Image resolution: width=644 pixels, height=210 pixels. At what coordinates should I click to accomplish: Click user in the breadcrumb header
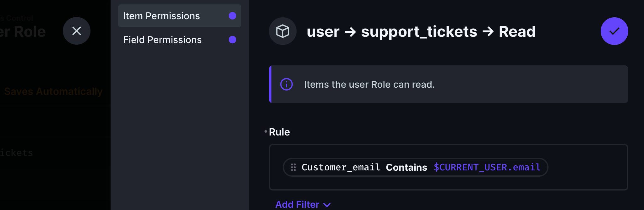(x=323, y=31)
